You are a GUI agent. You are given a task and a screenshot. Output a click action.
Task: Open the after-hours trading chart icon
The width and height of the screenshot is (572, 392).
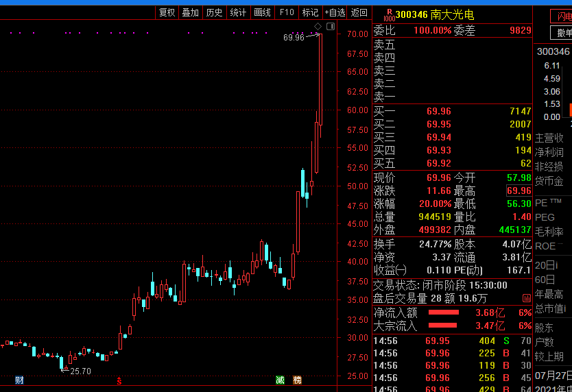[x=525, y=298]
